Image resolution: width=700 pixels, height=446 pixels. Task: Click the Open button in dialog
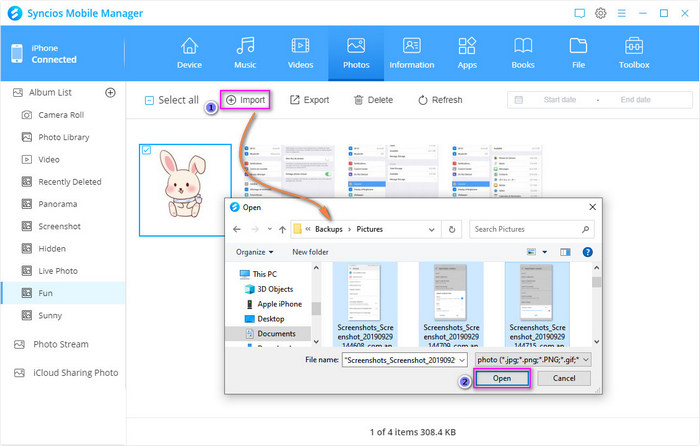pos(501,379)
